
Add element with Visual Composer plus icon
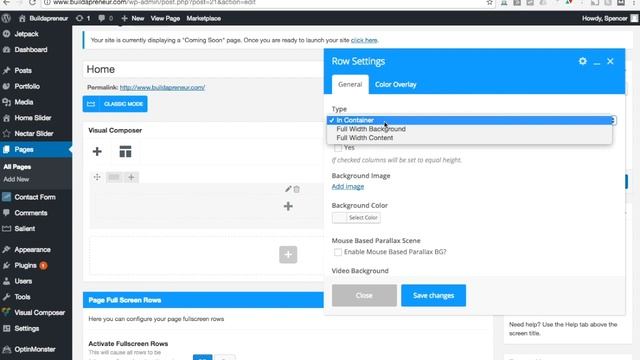[x=97, y=152]
